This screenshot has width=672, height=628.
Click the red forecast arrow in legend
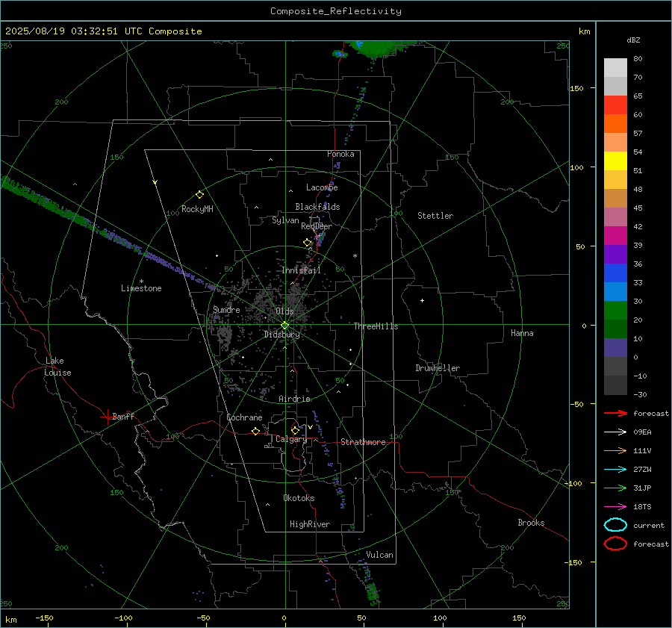(615, 413)
